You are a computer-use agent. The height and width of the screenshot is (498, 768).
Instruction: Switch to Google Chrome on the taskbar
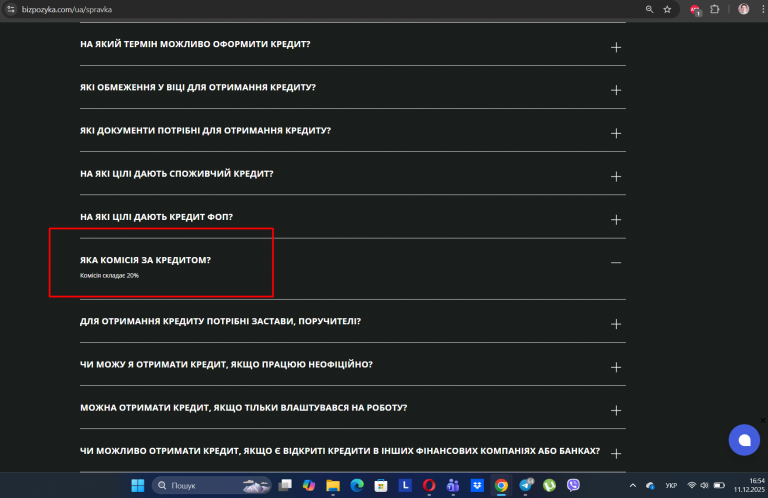[501, 485]
